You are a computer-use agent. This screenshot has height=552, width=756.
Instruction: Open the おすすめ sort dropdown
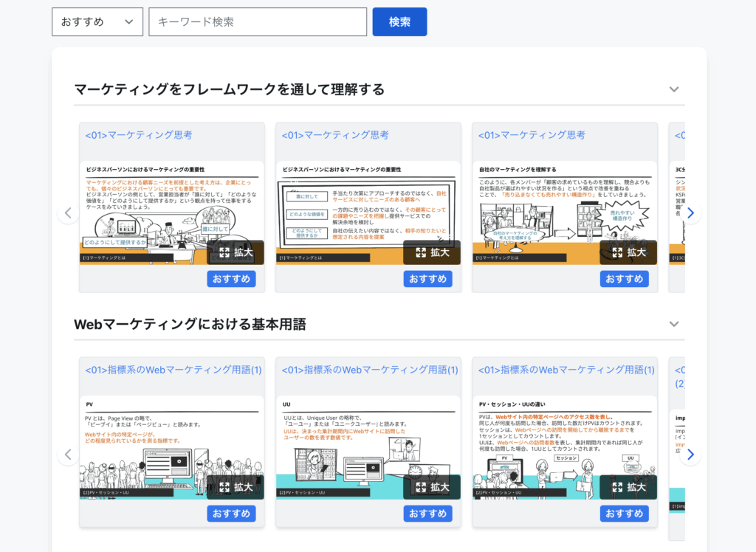point(97,22)
